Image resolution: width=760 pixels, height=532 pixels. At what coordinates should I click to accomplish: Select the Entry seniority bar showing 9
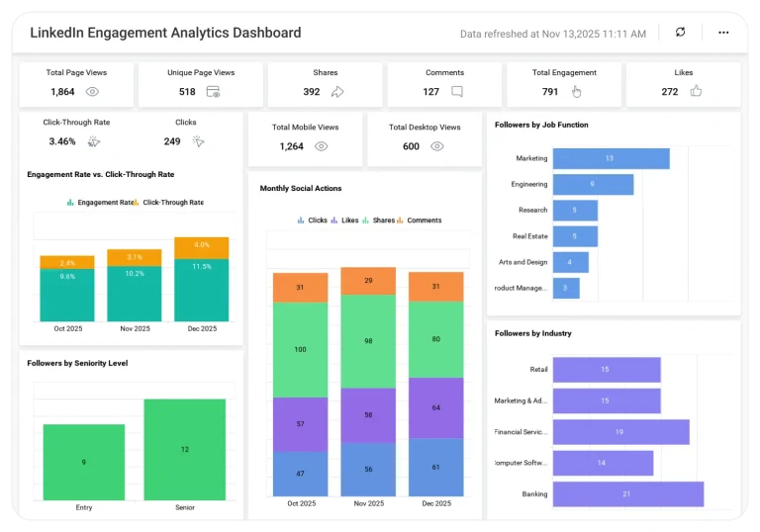(84, 462)
